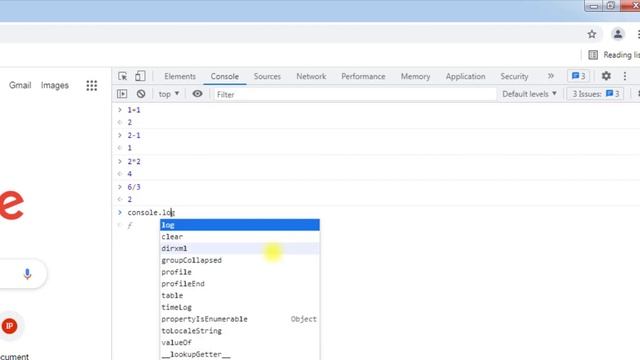Open the Application tab
This screenshot has width=640, height=360.
click(465, 76)
